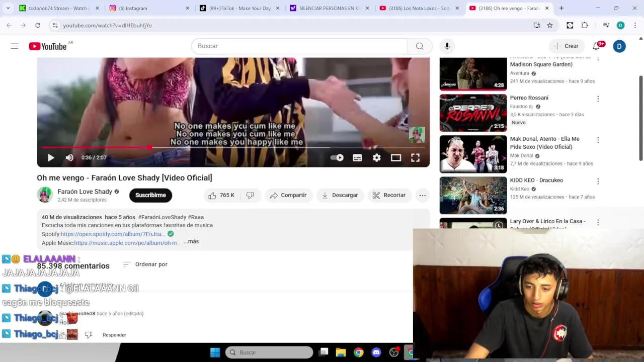Open the player settings gear

pyautogui.click(x=377, y=158)
